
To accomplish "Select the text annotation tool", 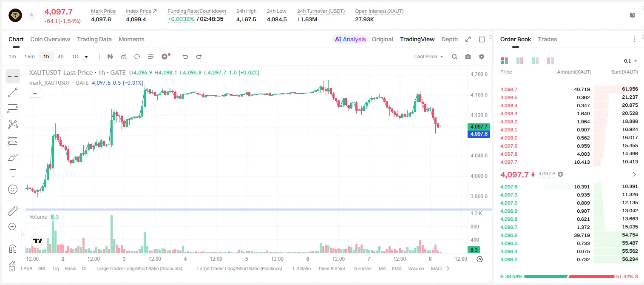I will pyautogui.click(x=13, y=173).
